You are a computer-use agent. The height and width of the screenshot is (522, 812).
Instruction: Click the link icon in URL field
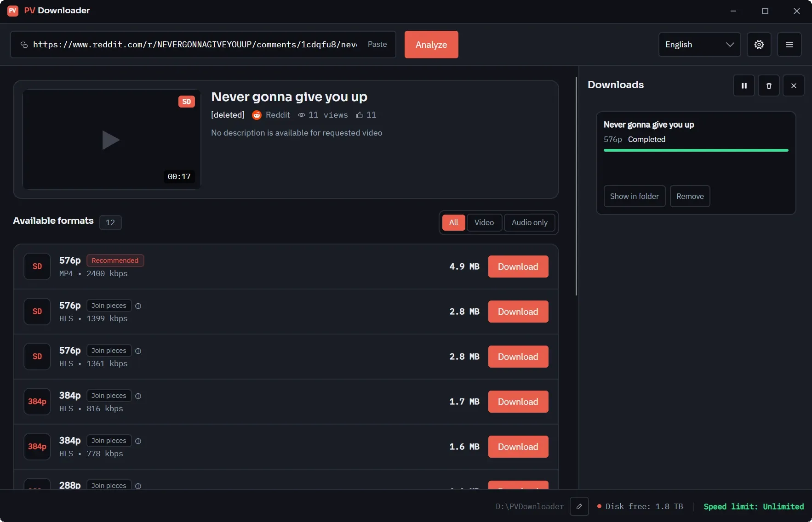[x=24, y=45]
